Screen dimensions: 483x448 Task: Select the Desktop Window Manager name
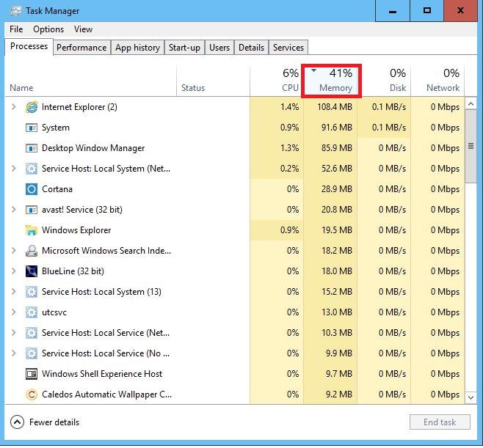(x=93, y=148)
